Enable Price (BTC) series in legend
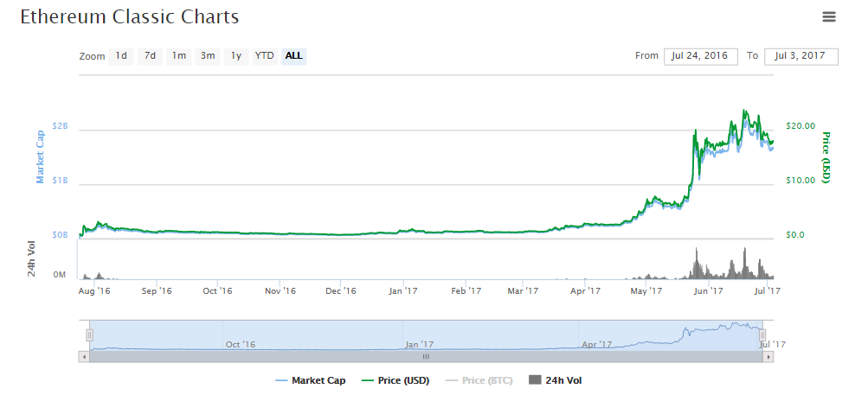868x395 pixels. pos(479,380)
